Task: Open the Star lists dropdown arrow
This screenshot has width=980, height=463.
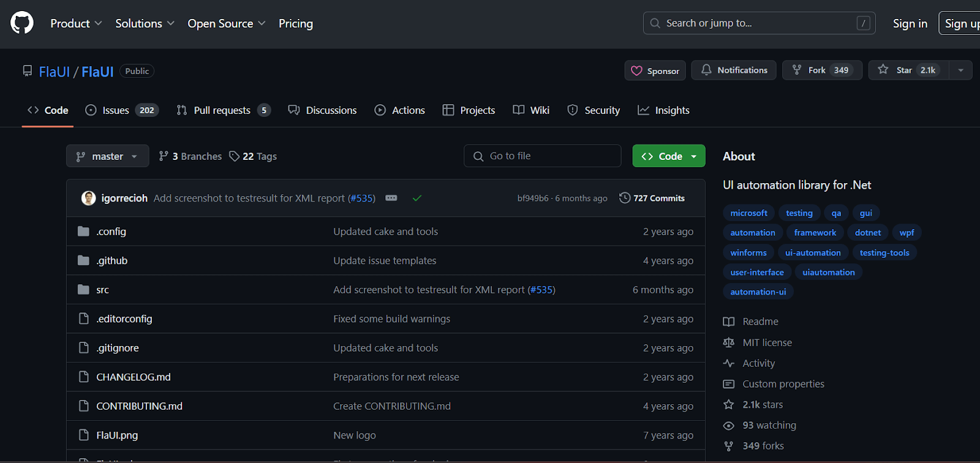Action: 960,70
